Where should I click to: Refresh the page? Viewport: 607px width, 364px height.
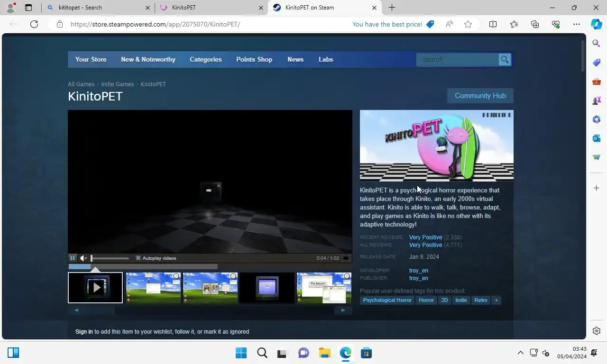point(34,24)
